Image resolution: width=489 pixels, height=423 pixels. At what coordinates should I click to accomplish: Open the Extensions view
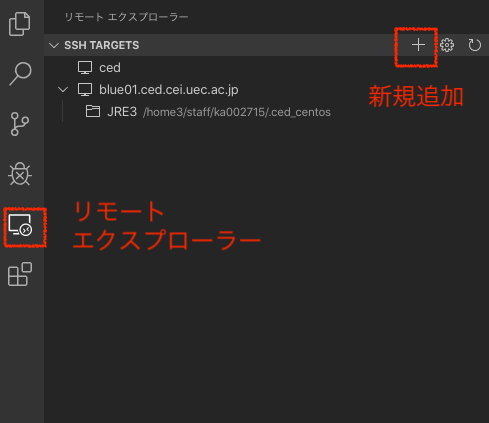click(20, 274)
